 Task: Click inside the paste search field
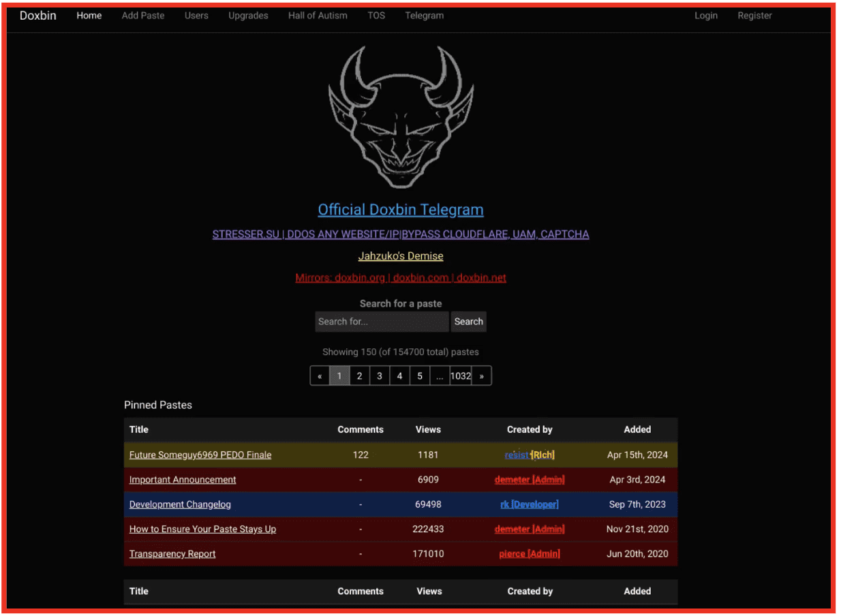point(381,321)
